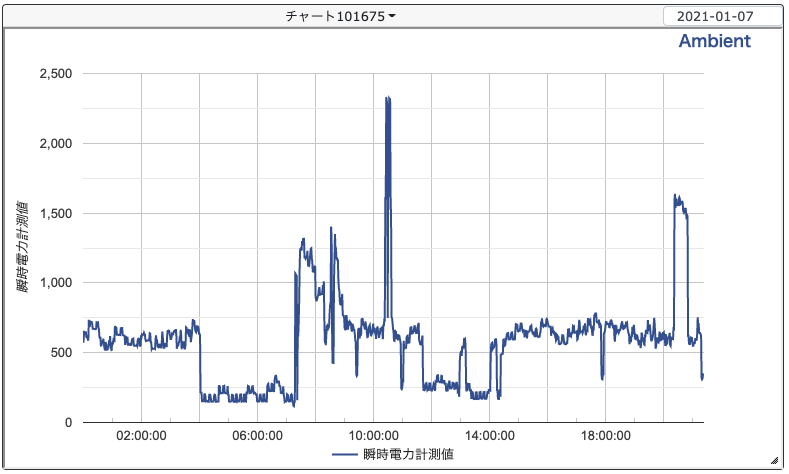Click the 2,000 y-axis tick label

(55, 144)
